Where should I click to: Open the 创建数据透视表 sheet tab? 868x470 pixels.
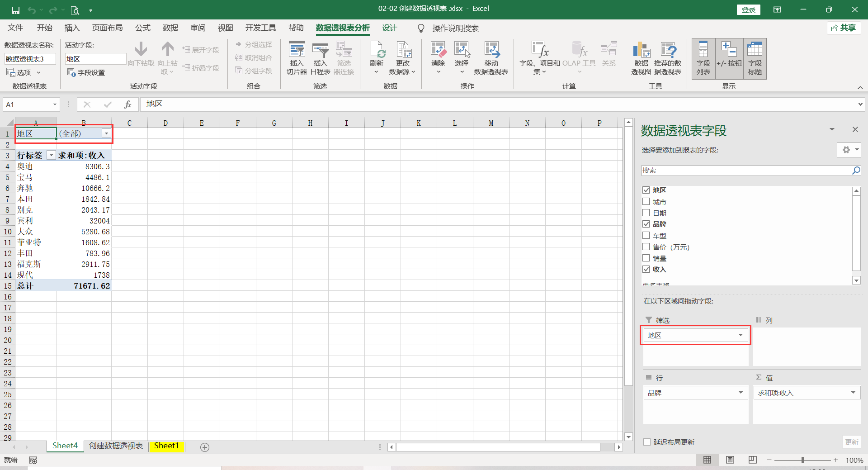pos(116,446)
